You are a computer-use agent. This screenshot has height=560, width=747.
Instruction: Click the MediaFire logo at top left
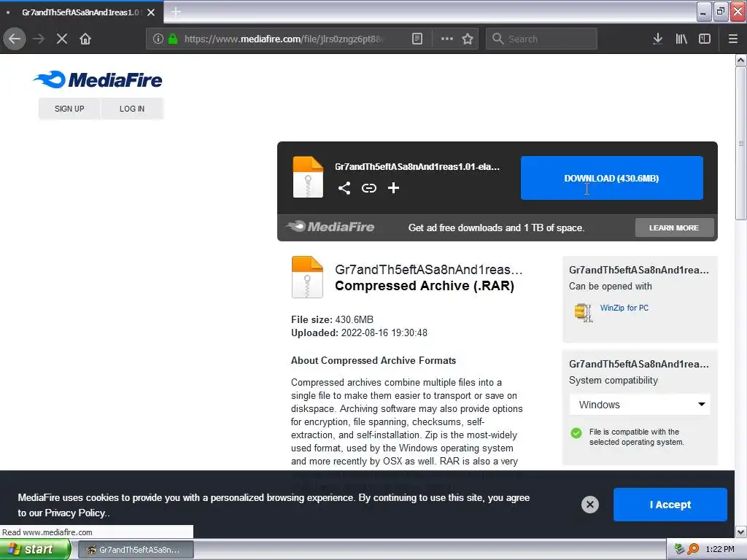pyautogui.click(x=98, y=79)
